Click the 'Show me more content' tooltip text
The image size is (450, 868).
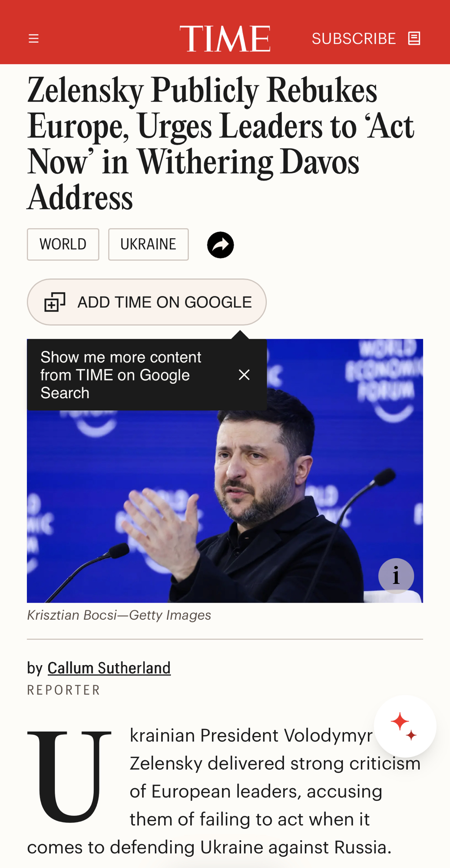coord(121,375)
